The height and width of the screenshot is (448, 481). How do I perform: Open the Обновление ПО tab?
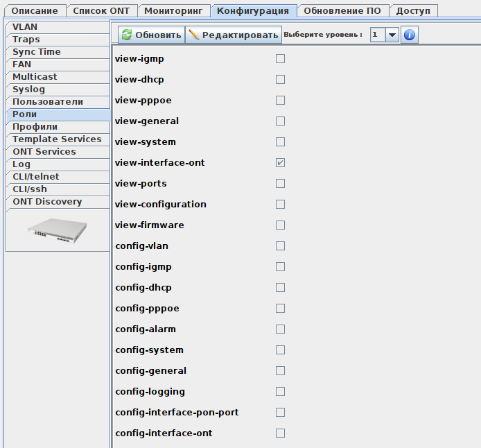pyautogui.click(x=342, y=10)
